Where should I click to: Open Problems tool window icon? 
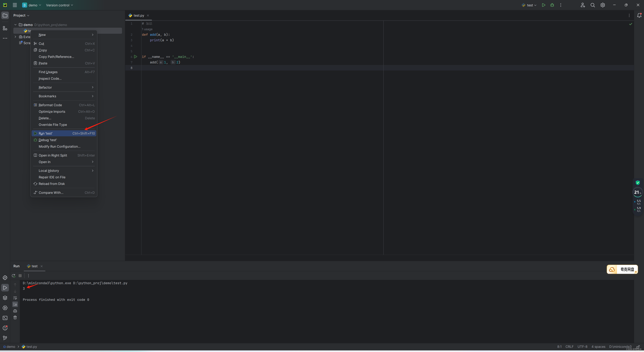[x=5, y=328]
